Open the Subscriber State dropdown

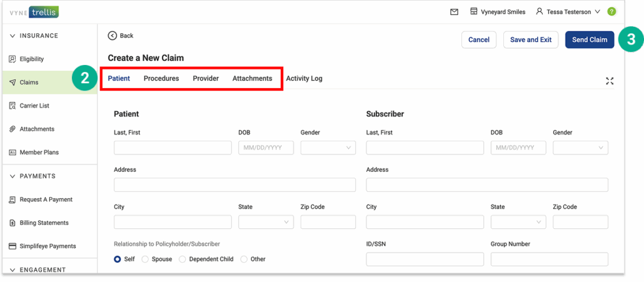(518, 222)
